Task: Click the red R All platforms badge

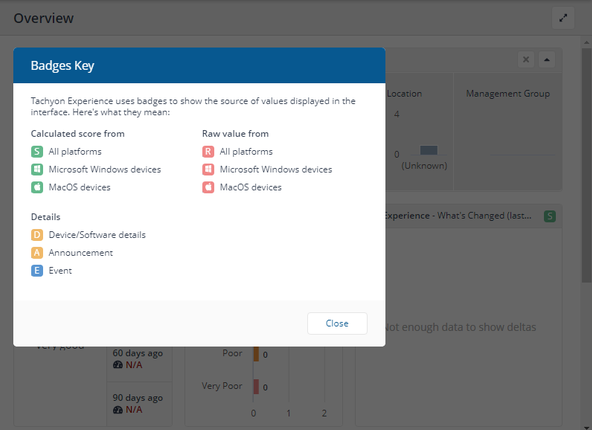Action: point(208,152)
